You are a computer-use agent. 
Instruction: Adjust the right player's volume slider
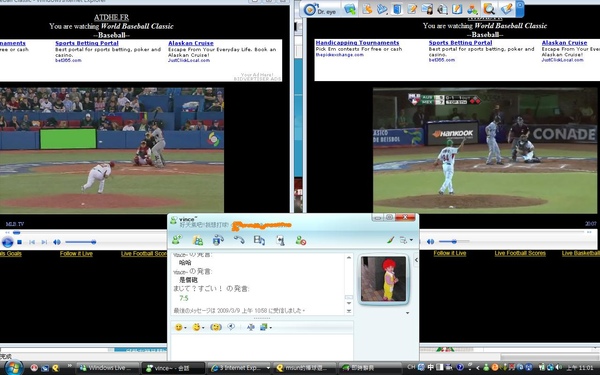point(454,241)
